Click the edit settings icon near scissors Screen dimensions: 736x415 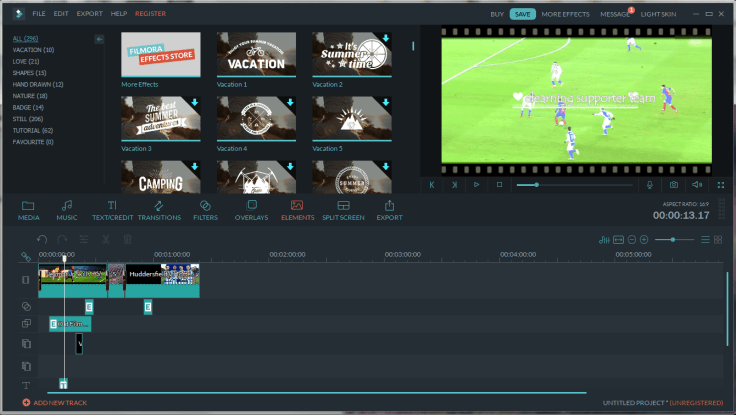coord(84,239)
